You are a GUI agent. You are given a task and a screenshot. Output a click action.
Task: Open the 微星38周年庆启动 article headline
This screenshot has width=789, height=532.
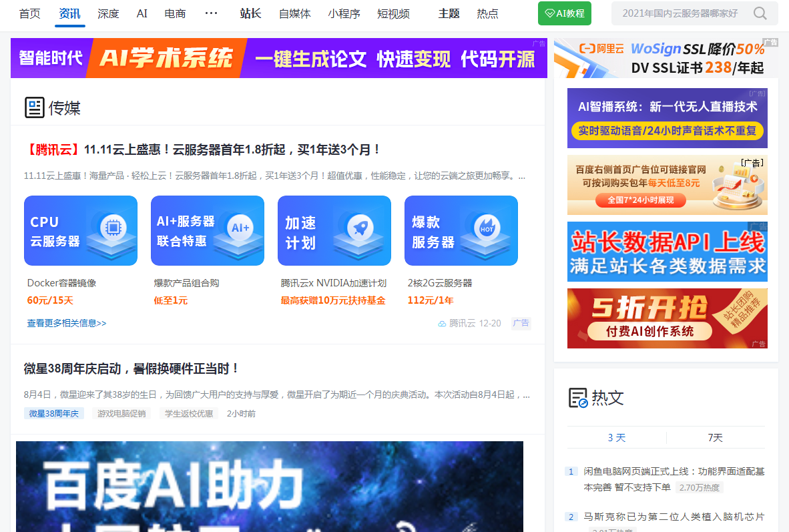click(131, 368)
